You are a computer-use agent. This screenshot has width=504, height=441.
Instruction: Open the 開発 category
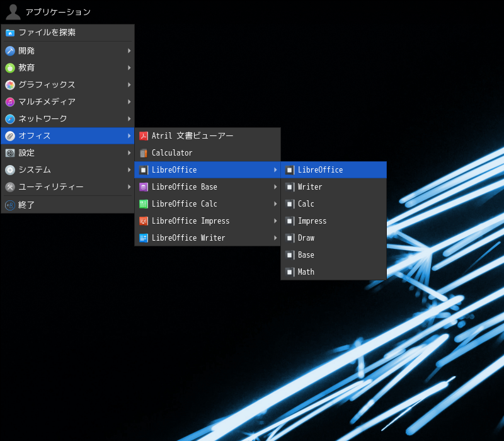(67, 51)
